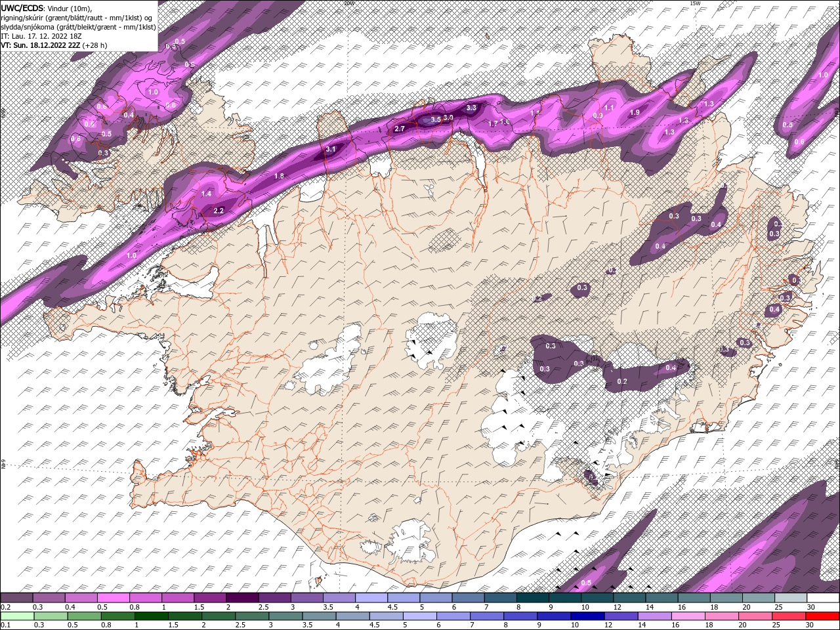Click the dark blue rain legend swatch between 10 and 12
This screenshot has width=840, height=630.
tap(586, 616)
